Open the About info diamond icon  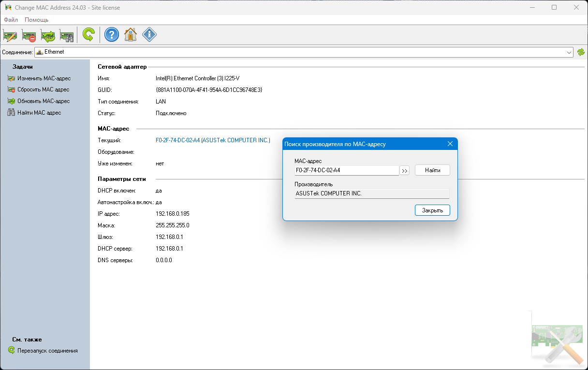(x=149, y=35)
